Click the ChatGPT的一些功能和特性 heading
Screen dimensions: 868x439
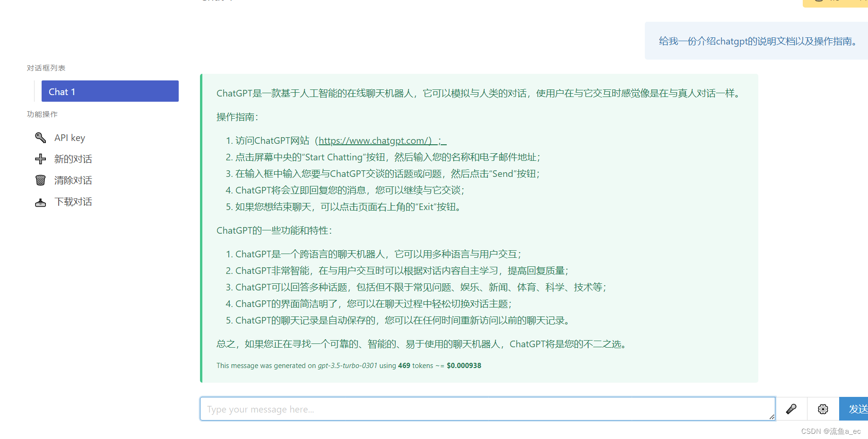pos(274,230)
